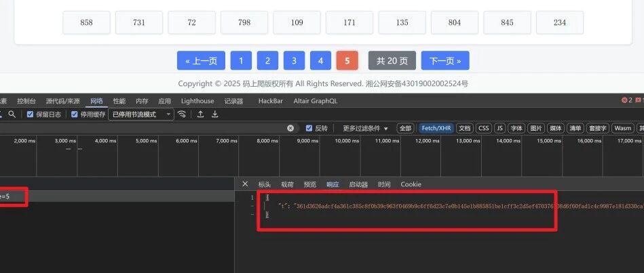Open the 性能 tab
Screen dimensions: 644x273
tap(119, 101)
